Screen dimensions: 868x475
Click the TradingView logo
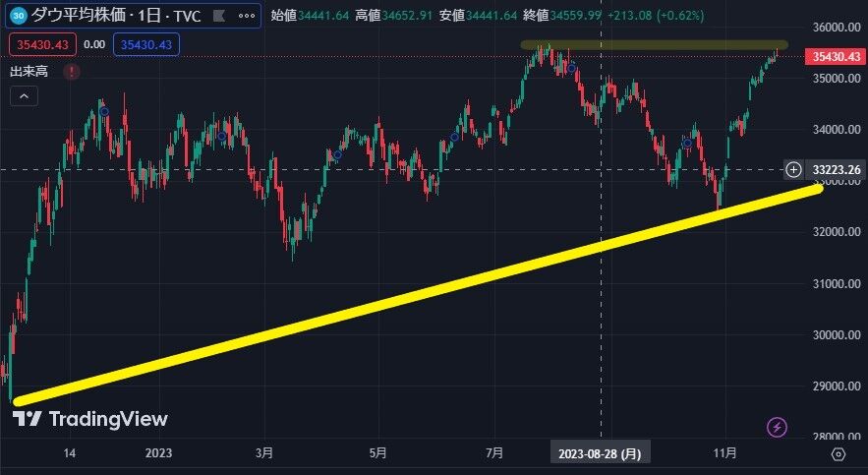pyautogui.click(x=90, y=419)
